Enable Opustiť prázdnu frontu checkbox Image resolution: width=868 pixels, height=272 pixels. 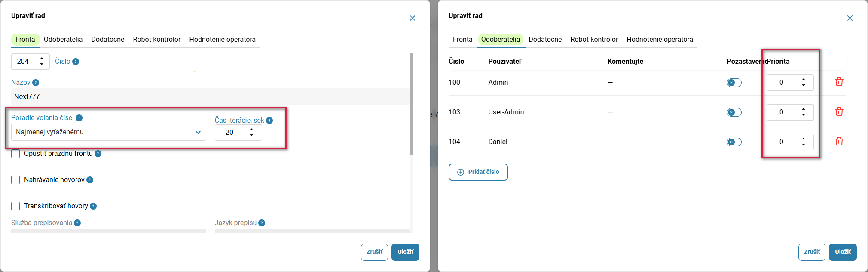click(x=15, y=154)
